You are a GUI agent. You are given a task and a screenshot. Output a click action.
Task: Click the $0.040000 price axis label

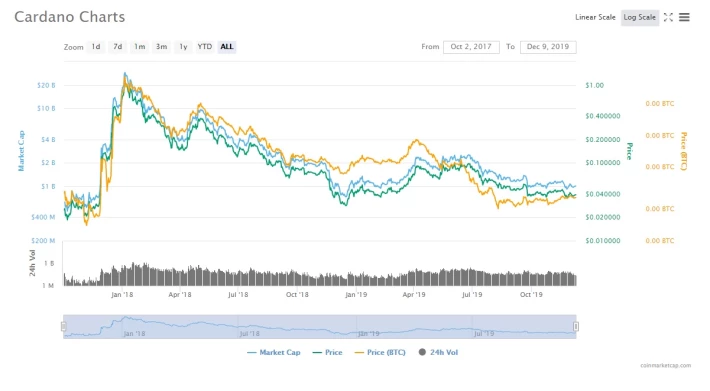click(603, 194)
